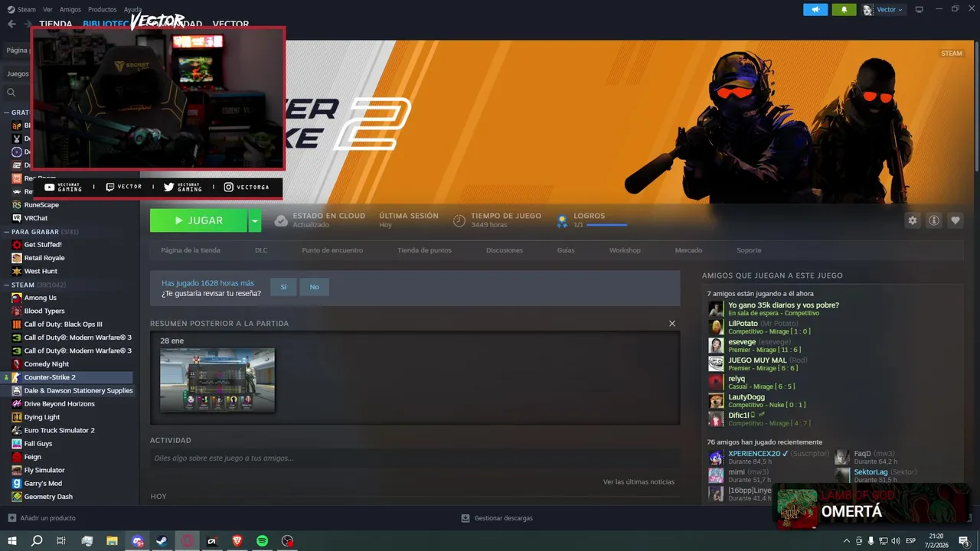Open the Ver menu

pyautogui.click(x=47, y=9)
